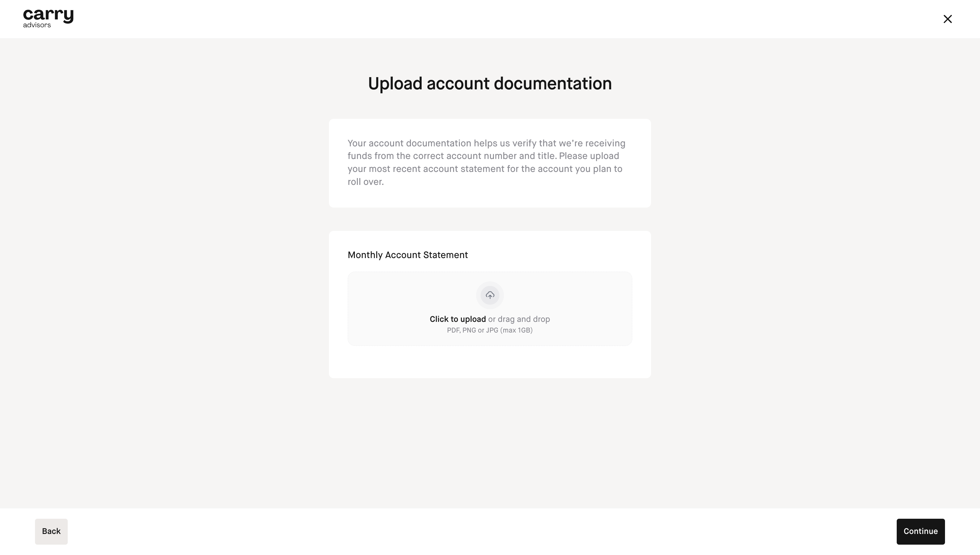Click 'Your account documentation' at the description start
The width and height of the screenshot is (980, 555).
409,143
